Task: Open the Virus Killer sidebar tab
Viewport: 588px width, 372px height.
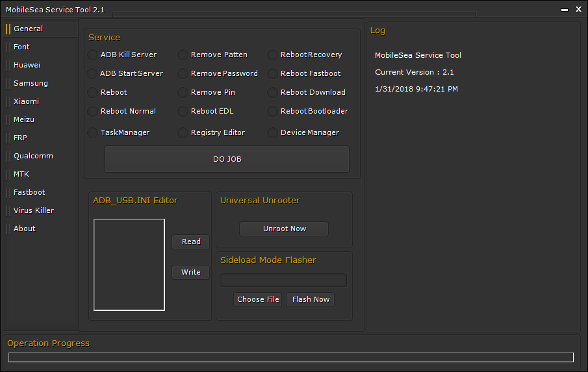Action: (41, 210)
